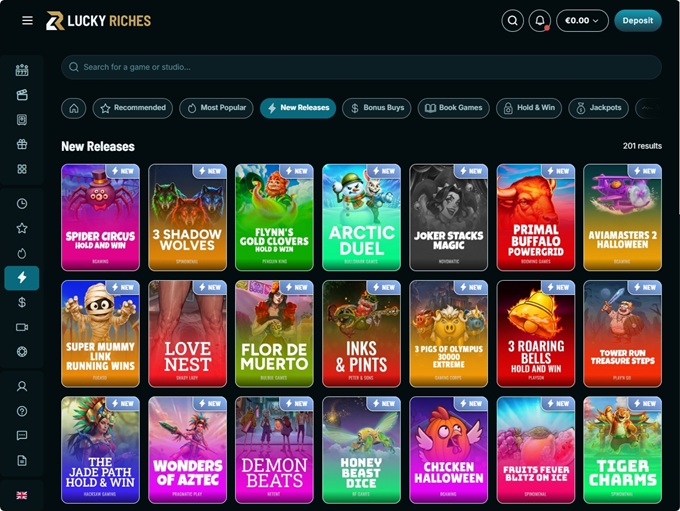Screen dimensions: 680x511
Task: Click the Lucky Riches logo
Action: (98, 21)
